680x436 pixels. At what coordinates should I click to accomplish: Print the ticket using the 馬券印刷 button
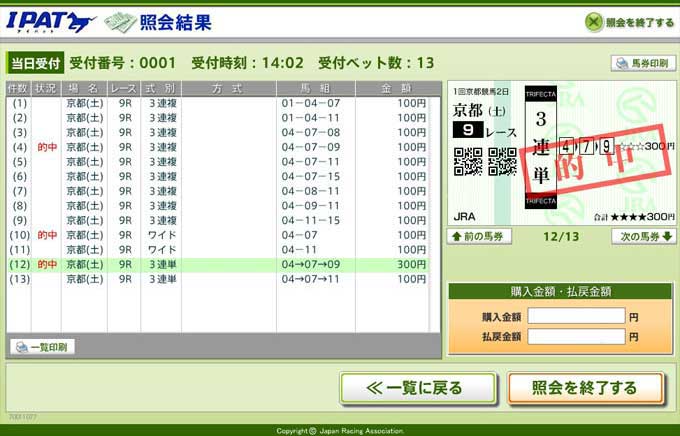[x=641, y=63]
